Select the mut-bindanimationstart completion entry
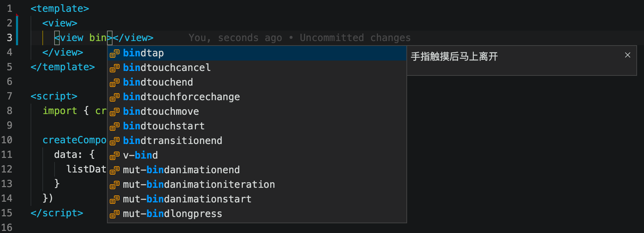644x233 pixels. point(257,199)
